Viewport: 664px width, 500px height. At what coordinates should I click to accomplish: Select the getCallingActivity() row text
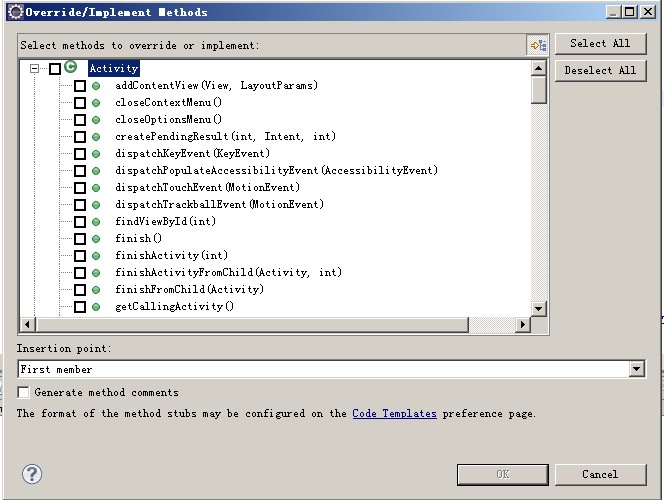174,307
